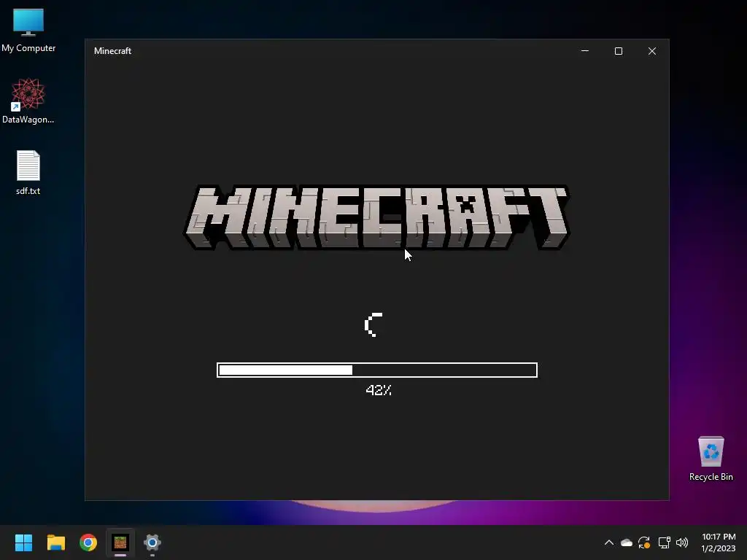Viewport: 747px width, 560px height.
Task: Click the Minecraft logo image
Action: [377, 217]
